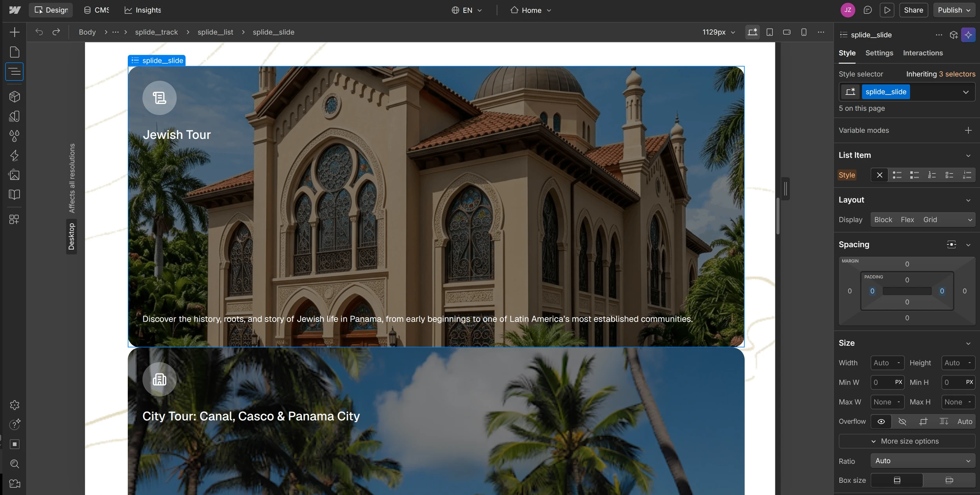Collapse the List Item section
980x495 pixels.
tap(968, 156)
